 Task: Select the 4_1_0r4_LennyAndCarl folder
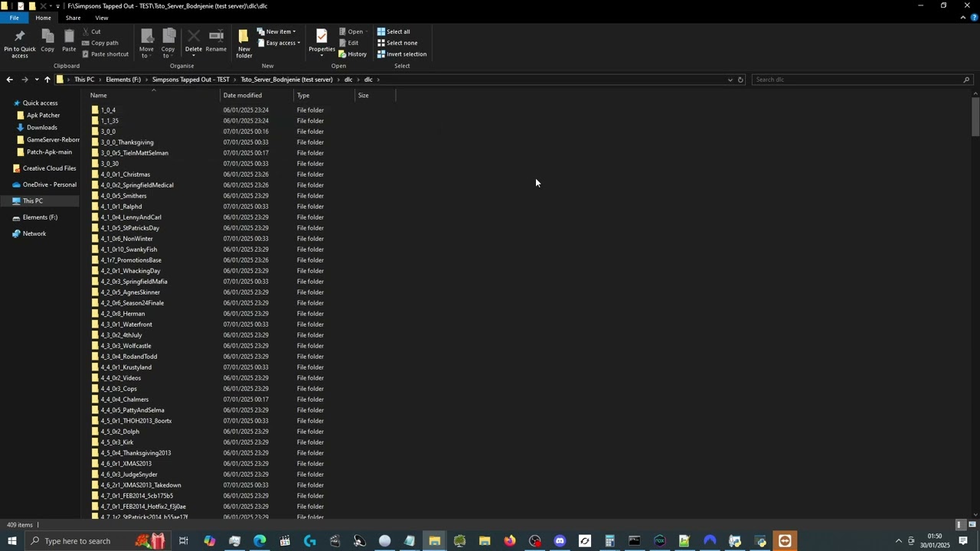[131, 217]
